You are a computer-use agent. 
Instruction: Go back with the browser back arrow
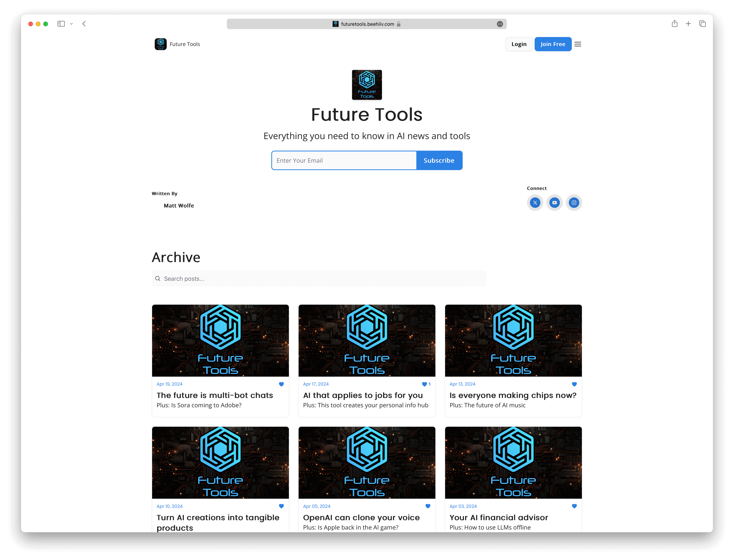point(84,24)
